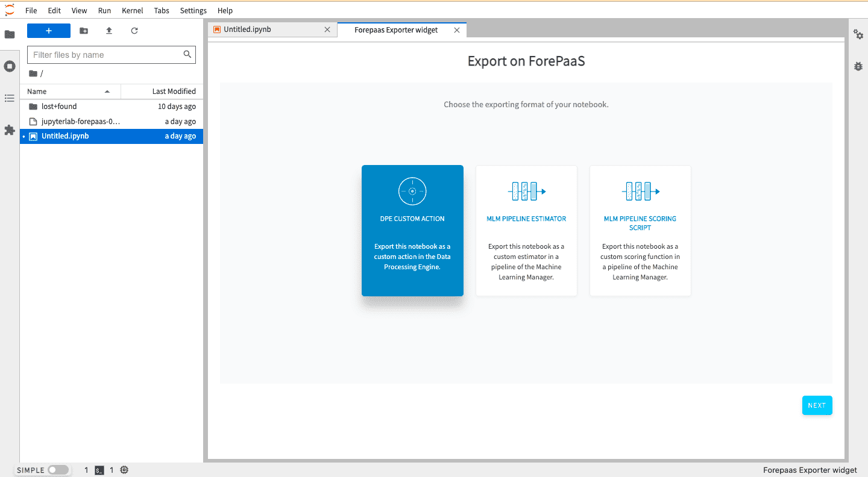The image size is (868, 477).
Task: Click the MLM Pipeline Estimator pipeline icon
Action: [527, 192]
